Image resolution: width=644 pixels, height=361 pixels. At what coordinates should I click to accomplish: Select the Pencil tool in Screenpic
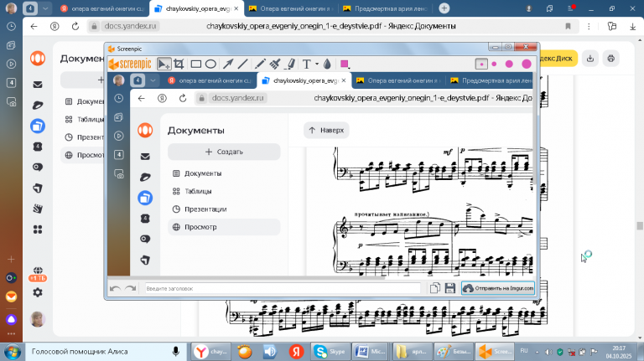click(x=260, y=64)
